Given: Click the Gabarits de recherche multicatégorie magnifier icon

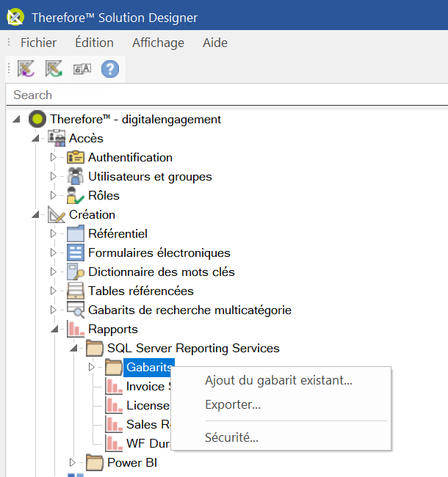Looking at the screenshot, I should click(76, 310).
